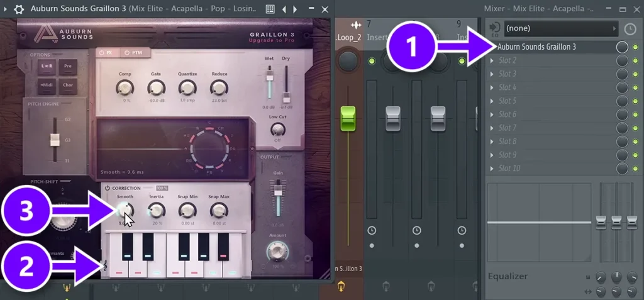Click the Snap Max knob
This screenshot has height=300, width=644.
click(219, 211)
